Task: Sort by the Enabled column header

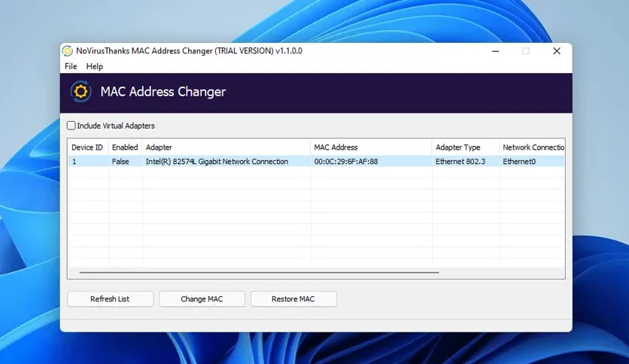Action: pos(125,147)
